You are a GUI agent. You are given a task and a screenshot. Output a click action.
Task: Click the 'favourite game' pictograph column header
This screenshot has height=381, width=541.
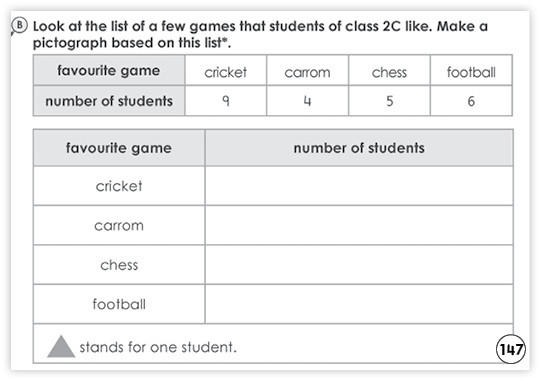[119, 148]
